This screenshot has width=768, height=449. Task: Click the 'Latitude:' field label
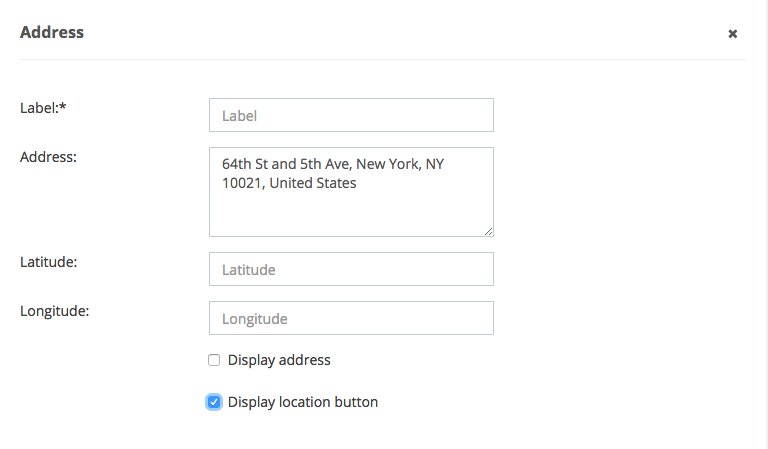click(49, 261)
